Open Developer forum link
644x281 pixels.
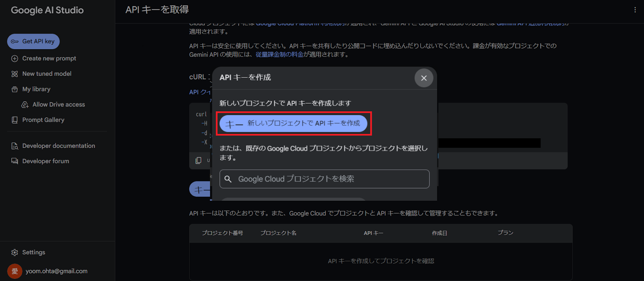click(45, 161)
